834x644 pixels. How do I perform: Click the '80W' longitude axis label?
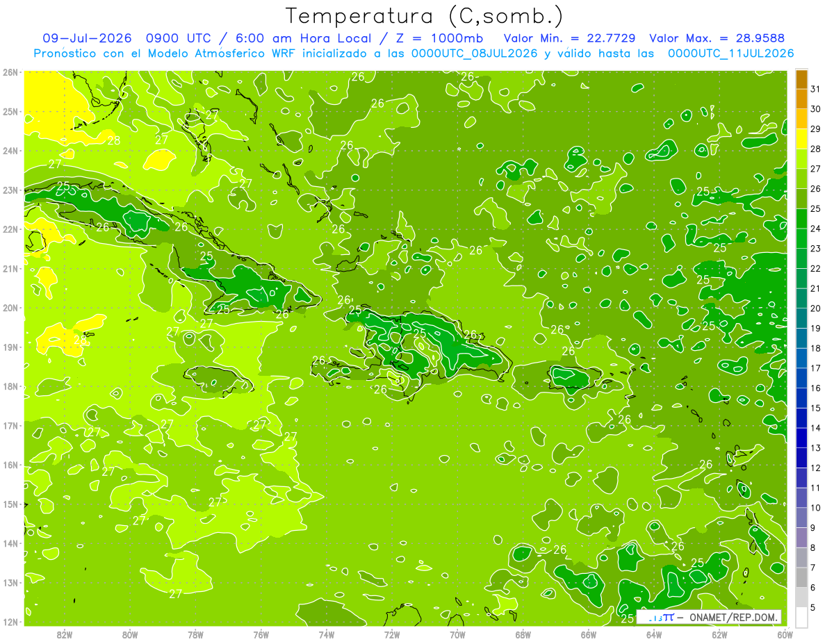[x=129, y=634]
